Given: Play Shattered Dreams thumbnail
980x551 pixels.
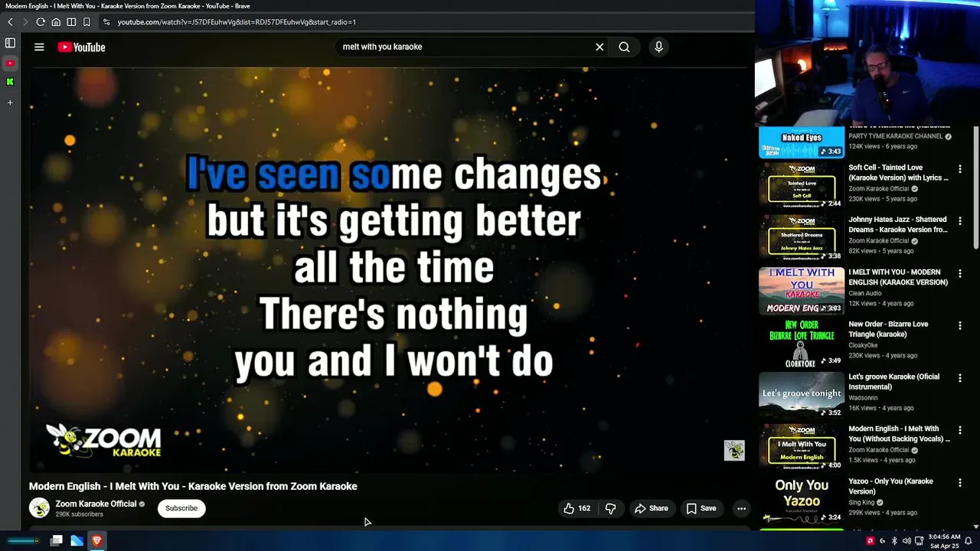Looking at the screenshot, I should [x=802, y=238].
